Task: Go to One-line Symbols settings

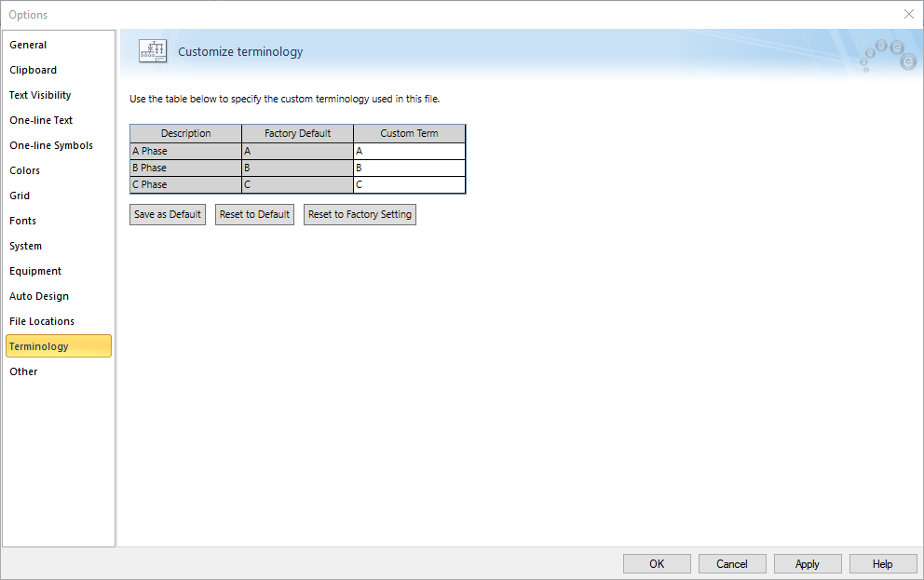Action: pyautogui.click(x=51, y=145)
